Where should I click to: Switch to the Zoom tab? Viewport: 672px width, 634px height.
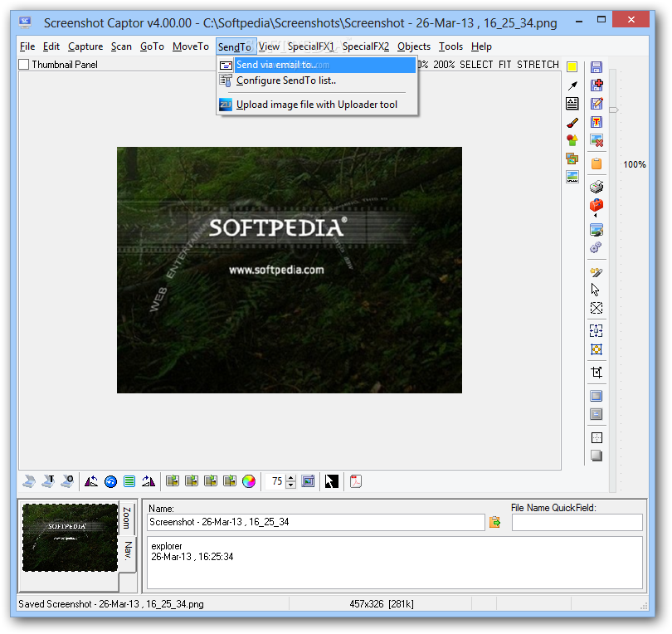click(127, 517)
